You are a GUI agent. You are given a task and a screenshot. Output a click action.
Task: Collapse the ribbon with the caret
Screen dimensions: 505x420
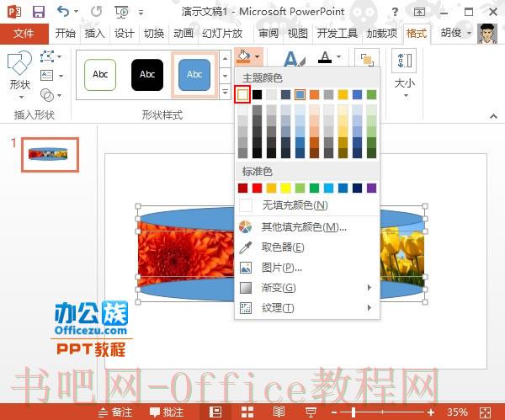[x=493, y=116]
